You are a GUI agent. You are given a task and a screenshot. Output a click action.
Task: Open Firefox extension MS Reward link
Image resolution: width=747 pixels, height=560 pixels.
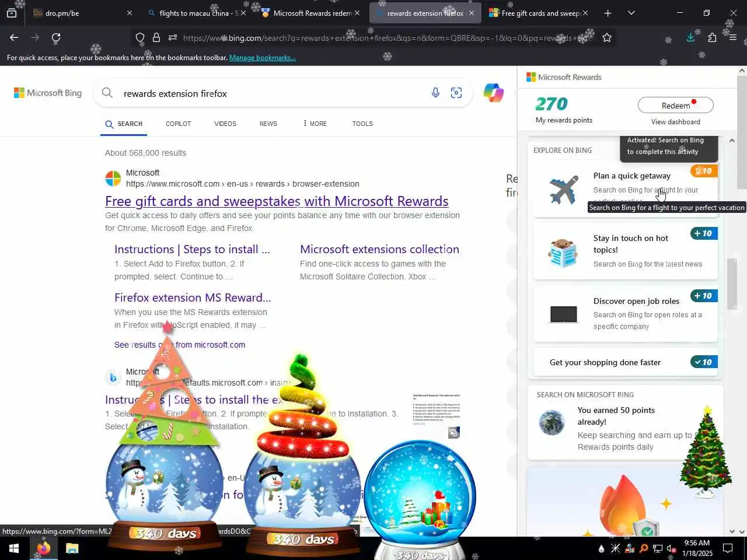[193, 297]
